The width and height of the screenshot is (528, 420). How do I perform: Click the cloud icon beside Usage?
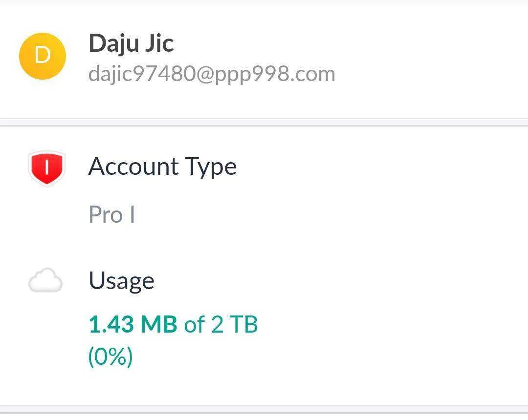click(45, 280)
